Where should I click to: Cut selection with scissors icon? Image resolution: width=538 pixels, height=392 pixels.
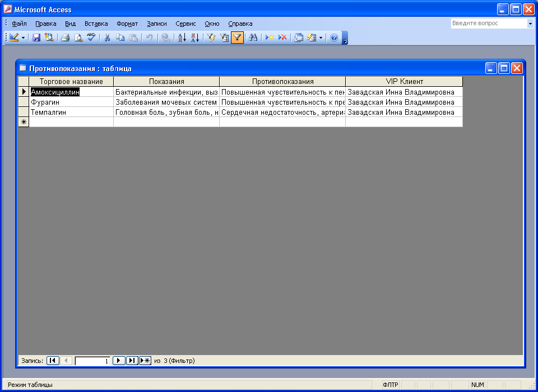[x=107, y=38]
